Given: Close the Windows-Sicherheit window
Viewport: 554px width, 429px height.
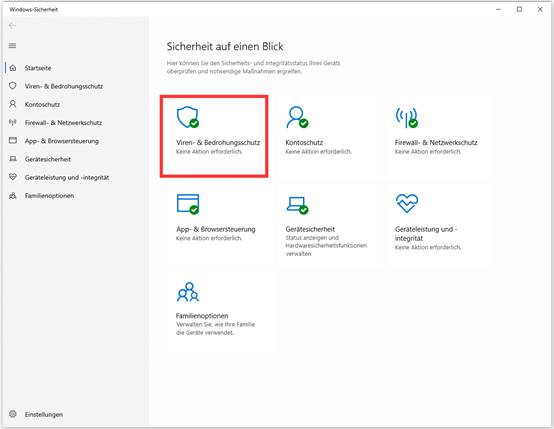Looking at the screenshot, I should click(x=540, y=10).
